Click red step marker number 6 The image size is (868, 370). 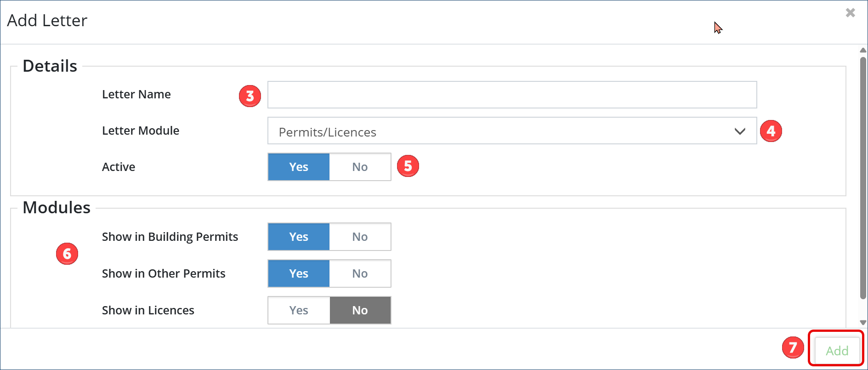pos(67,254)
